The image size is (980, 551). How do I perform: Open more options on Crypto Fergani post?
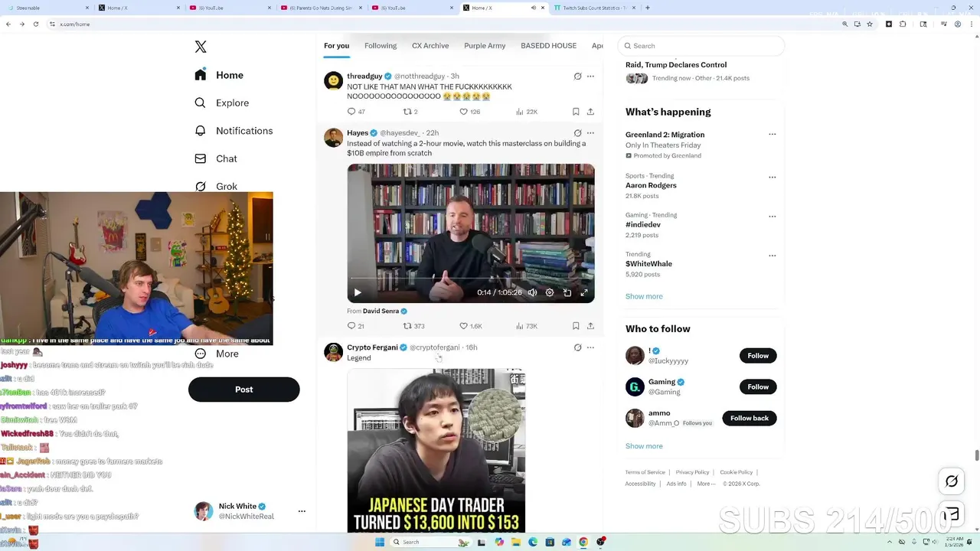pos(590,347)
